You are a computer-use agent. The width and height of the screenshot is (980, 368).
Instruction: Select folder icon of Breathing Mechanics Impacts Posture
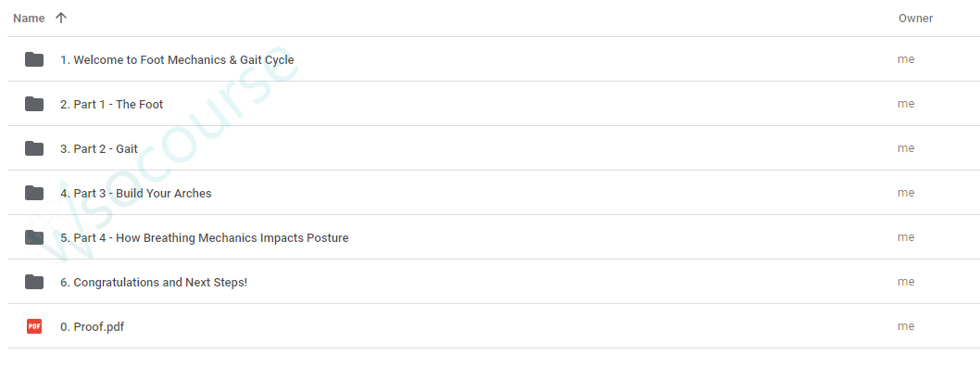(34, 237)
